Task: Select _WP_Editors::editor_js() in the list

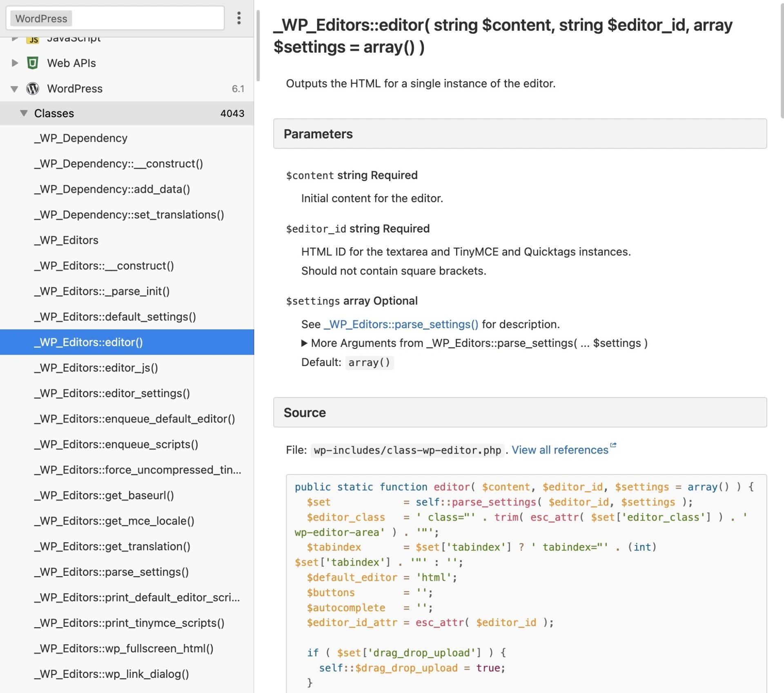Action: pyautogui.click(x=96, y=368)
